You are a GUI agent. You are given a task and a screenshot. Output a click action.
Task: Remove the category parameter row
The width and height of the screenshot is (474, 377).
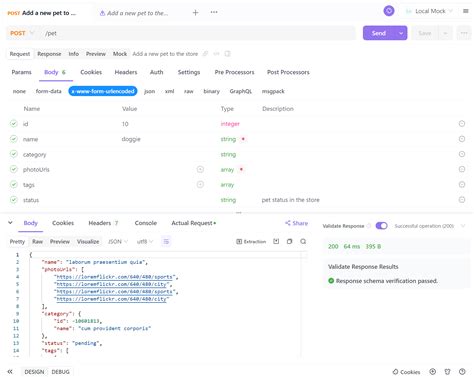click(x=462, y=154)
